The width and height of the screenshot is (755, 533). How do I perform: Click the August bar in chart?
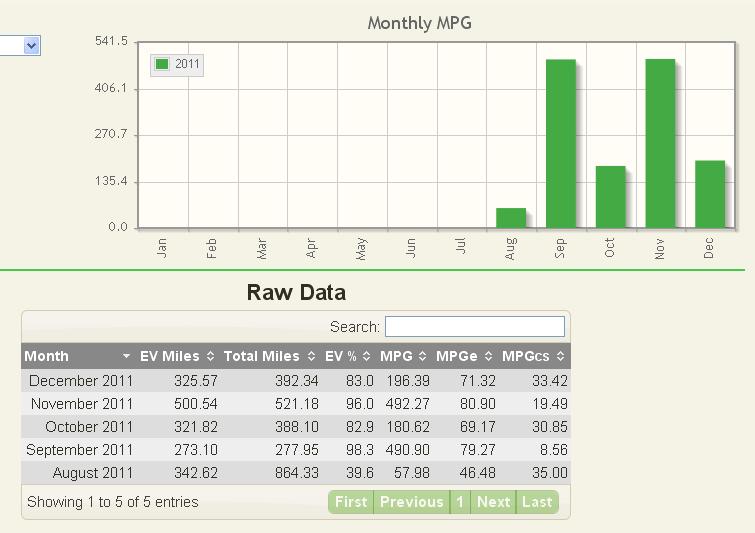pos(511,218)
